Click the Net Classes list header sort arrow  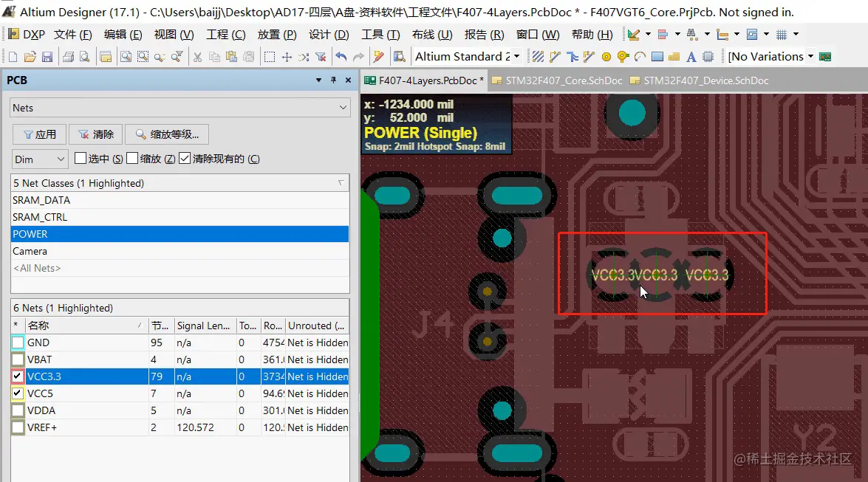click(x=341, y=182)
